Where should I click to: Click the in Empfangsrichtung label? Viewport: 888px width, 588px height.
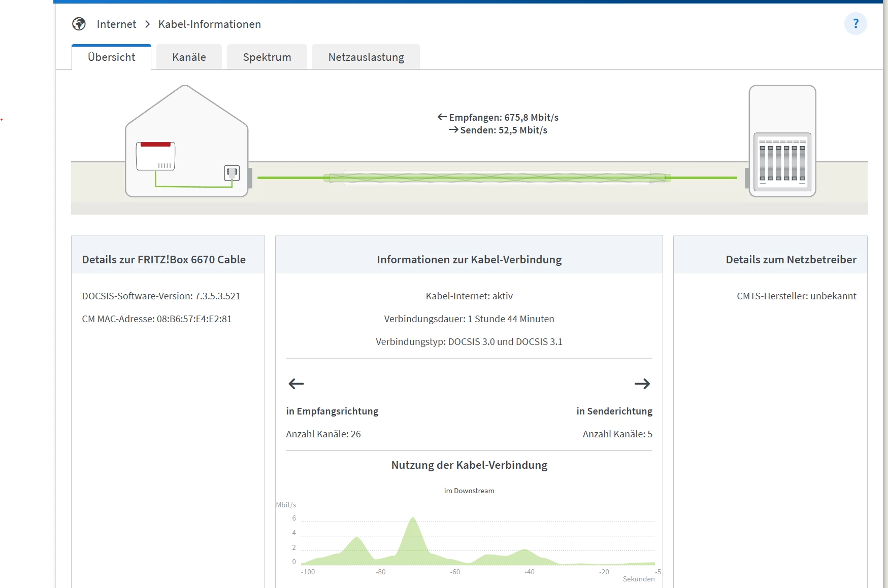[333, 411]
